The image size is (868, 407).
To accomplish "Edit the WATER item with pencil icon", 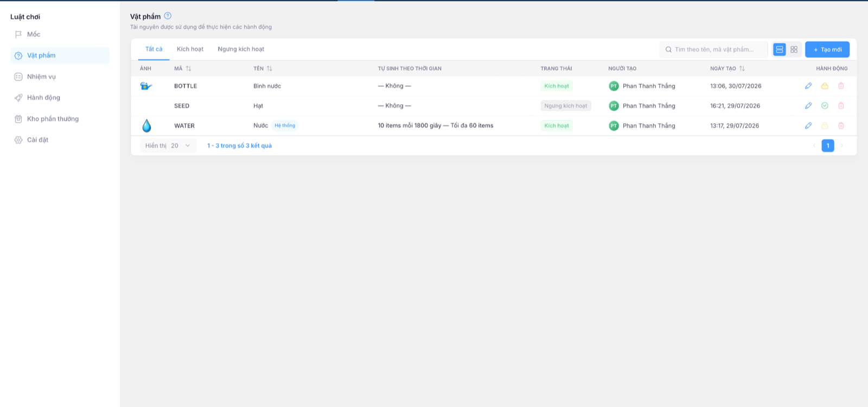I will tap(808, 125).
